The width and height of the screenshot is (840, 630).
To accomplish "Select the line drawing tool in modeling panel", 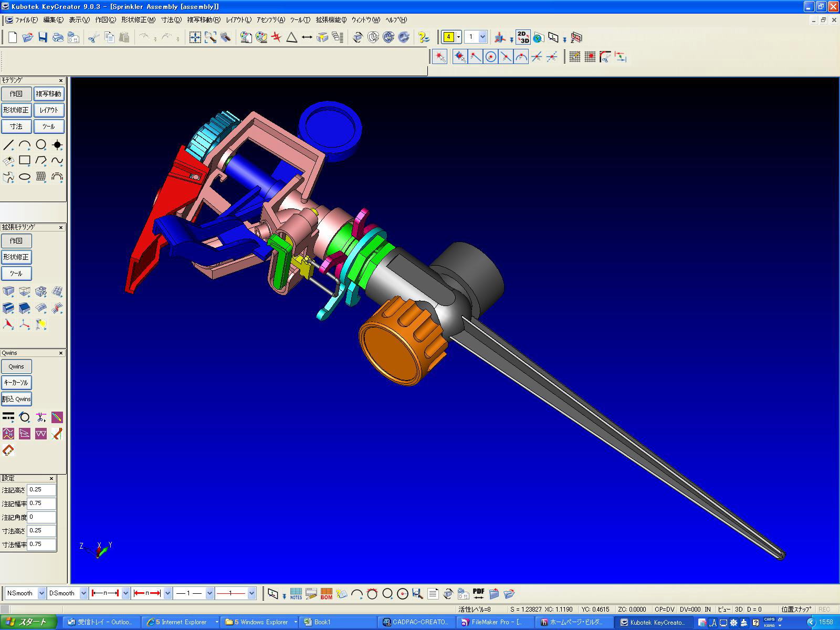I will point(8,145).
